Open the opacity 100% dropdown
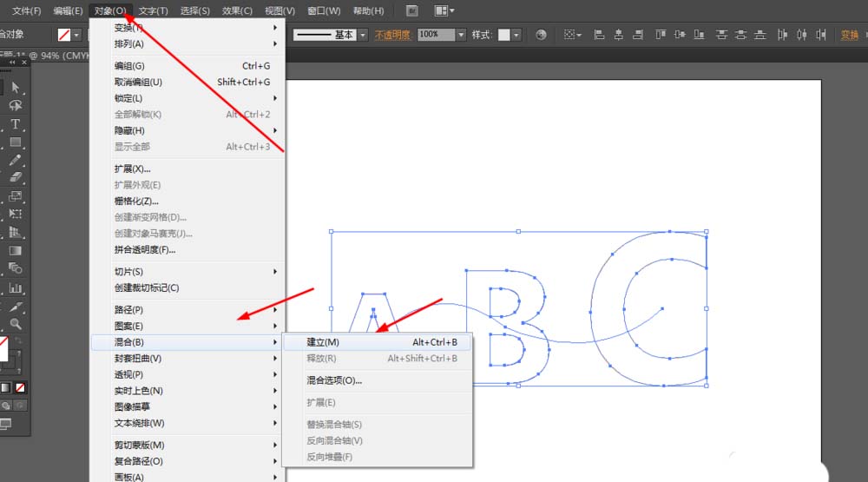868x482 pixels. click(461, 35)
